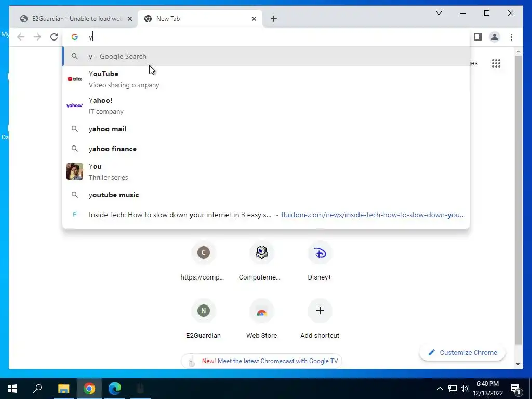
Task: Open the fluidone.com Inside Tech suggestion
Action: click(266, 215)
